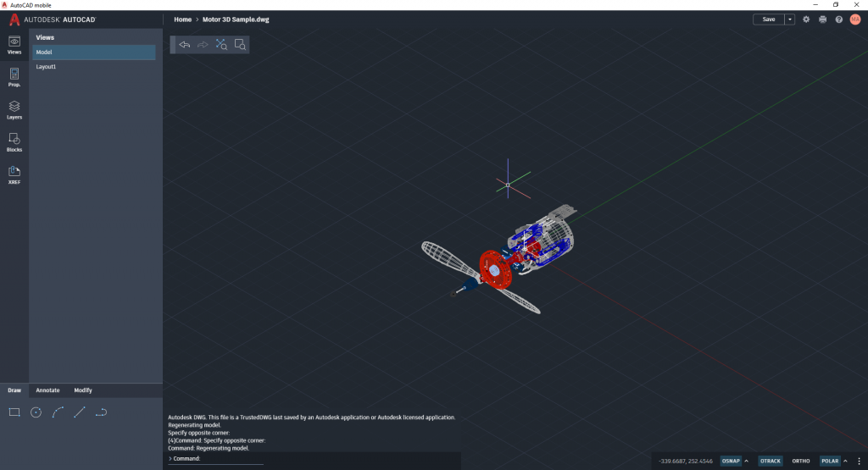Click the TrustedDWG message line
Screen dimensions: 868x470
pos(312,417)
